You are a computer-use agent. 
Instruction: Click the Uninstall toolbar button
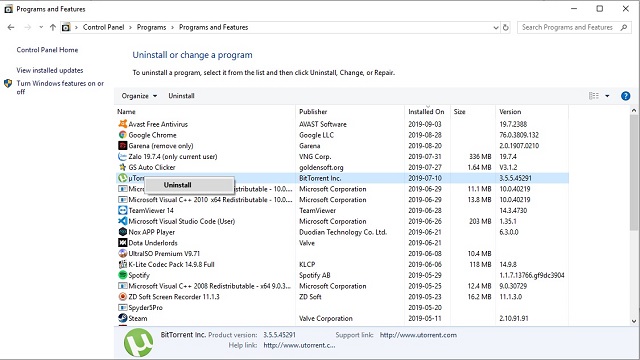pyautogui.click(x=181, y=96)
